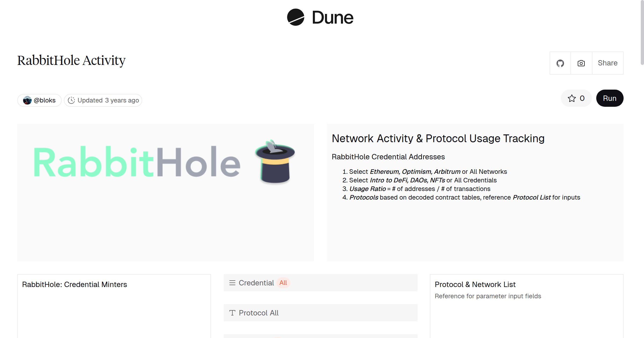
Task: Click the list icon beside Credential
Action: coord(232,283)
